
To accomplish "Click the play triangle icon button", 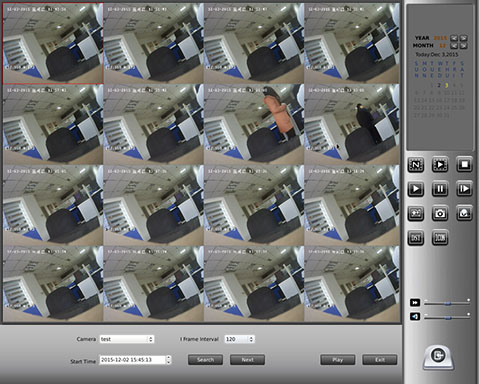I will (416, 189).
